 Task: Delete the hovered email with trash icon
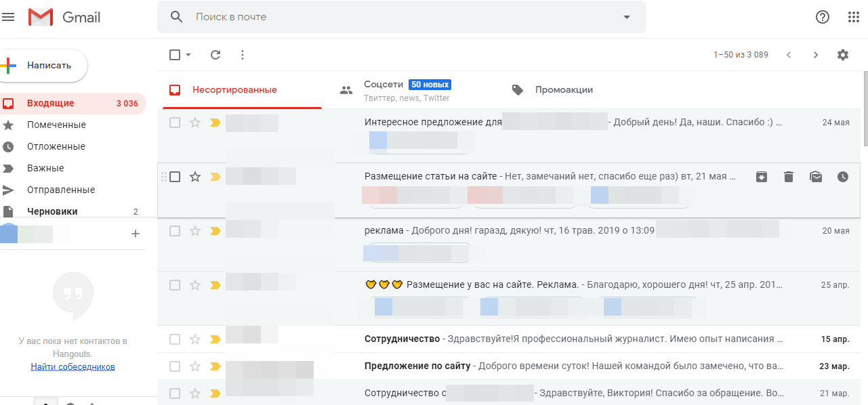pos(789,177)
